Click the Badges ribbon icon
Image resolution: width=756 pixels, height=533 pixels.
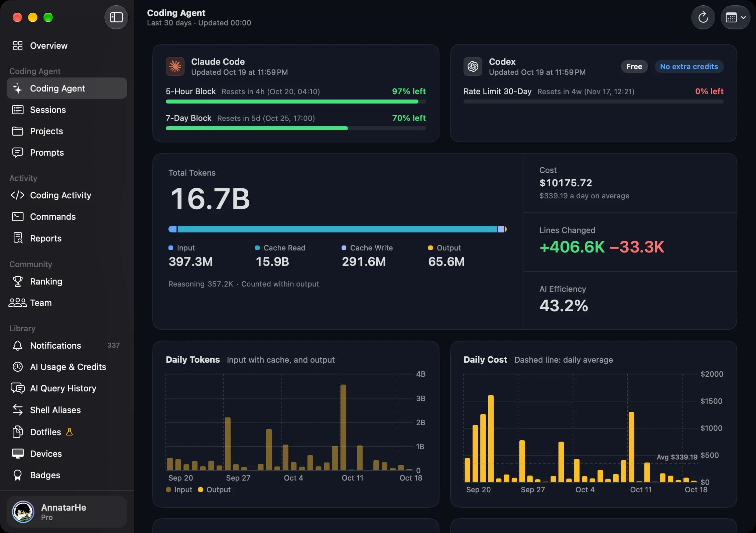click(x=18, y=475)
